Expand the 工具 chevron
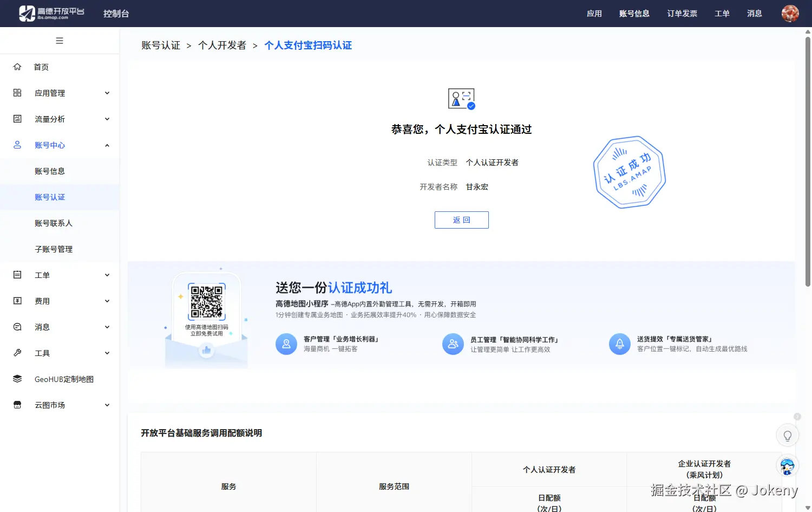Image resolution: width=812 pixels, height=512 pixels. point(107,353)
